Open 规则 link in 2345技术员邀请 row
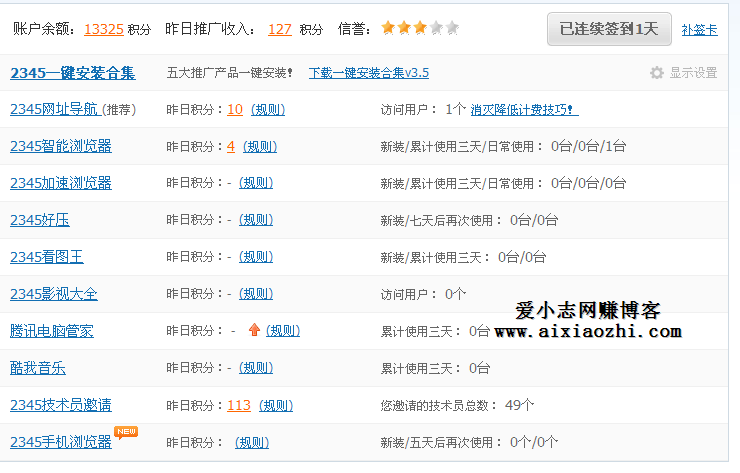Screen dimensions: 740x473 click(276, 405)
